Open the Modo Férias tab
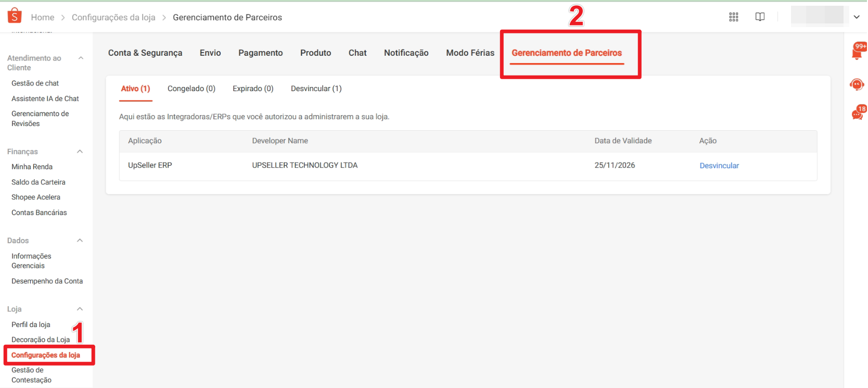The height and width of the screenshot is (388, 868). click(x=470, y=53)
